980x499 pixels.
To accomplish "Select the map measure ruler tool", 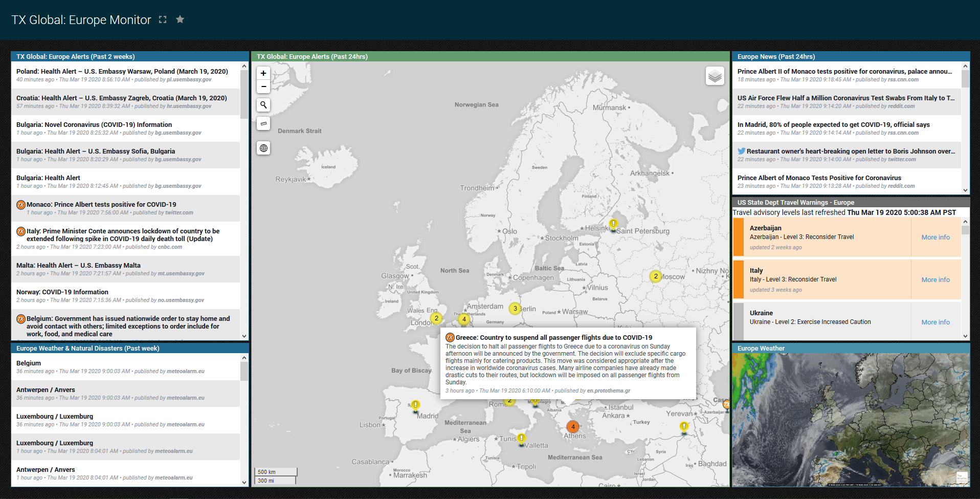I will 263,123.
